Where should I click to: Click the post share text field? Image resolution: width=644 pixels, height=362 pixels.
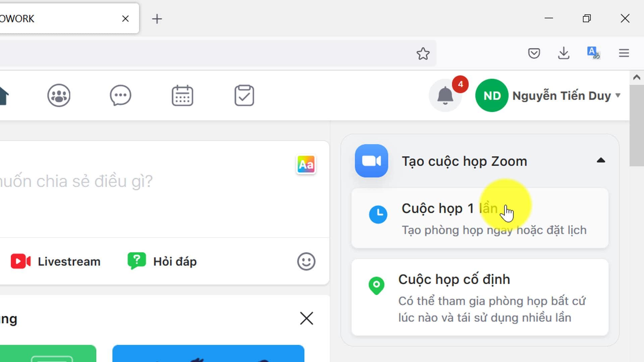click(x=134, y=188)
